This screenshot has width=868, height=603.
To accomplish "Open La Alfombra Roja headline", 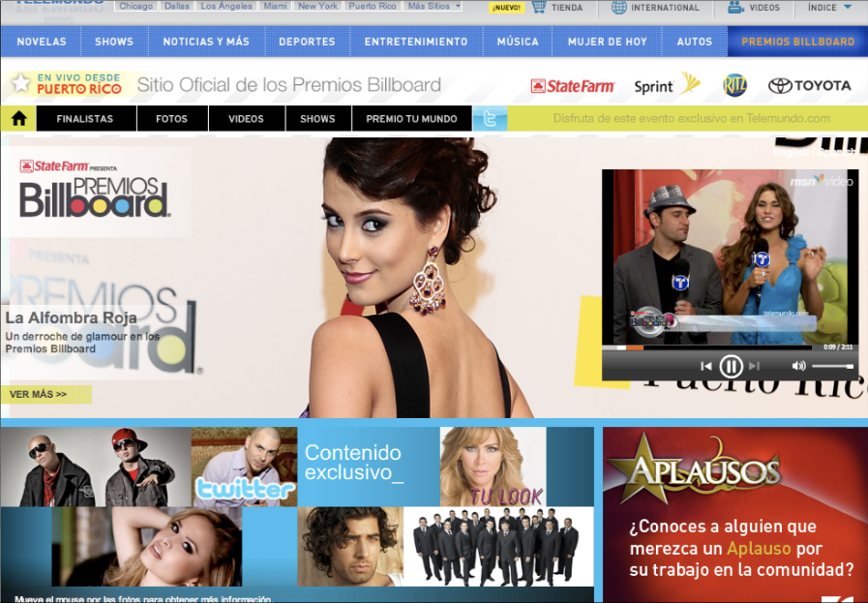I will (71, 317).
